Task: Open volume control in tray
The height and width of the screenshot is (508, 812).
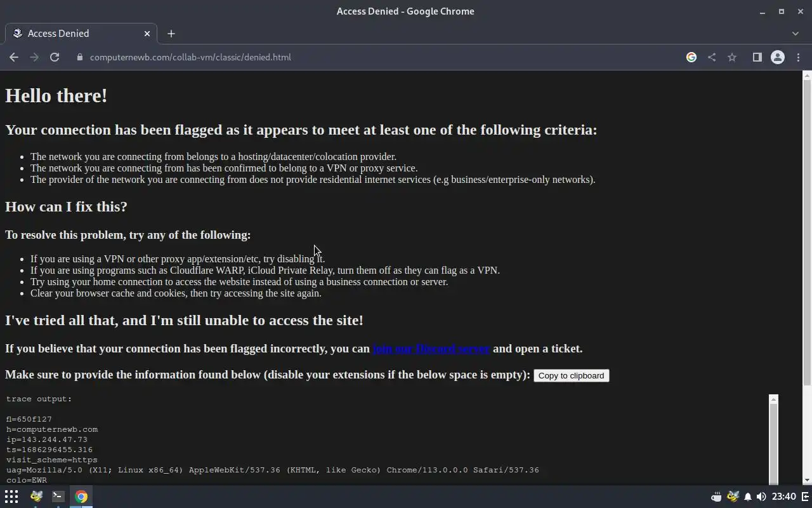Action: [x=761, y=497]
